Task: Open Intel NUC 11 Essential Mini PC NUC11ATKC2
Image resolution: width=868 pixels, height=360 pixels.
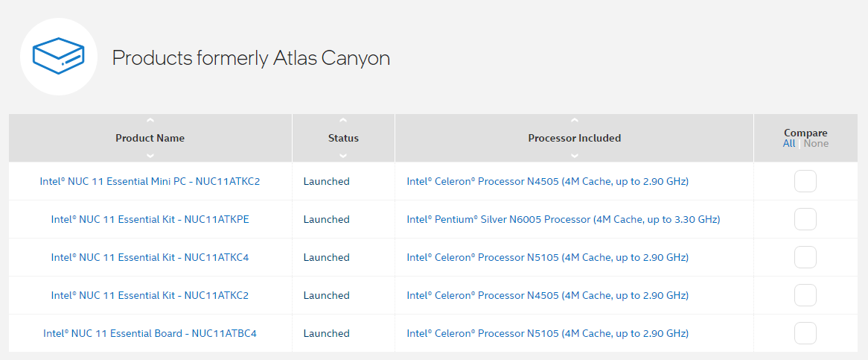Action: [x=150, y=181]
